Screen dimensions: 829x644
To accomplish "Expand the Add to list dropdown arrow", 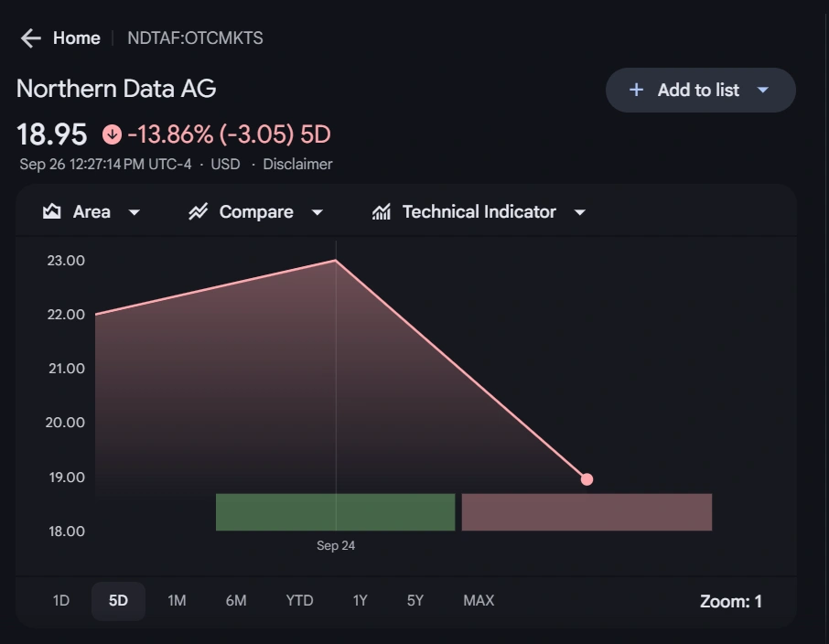I will [x=763, y=90].
